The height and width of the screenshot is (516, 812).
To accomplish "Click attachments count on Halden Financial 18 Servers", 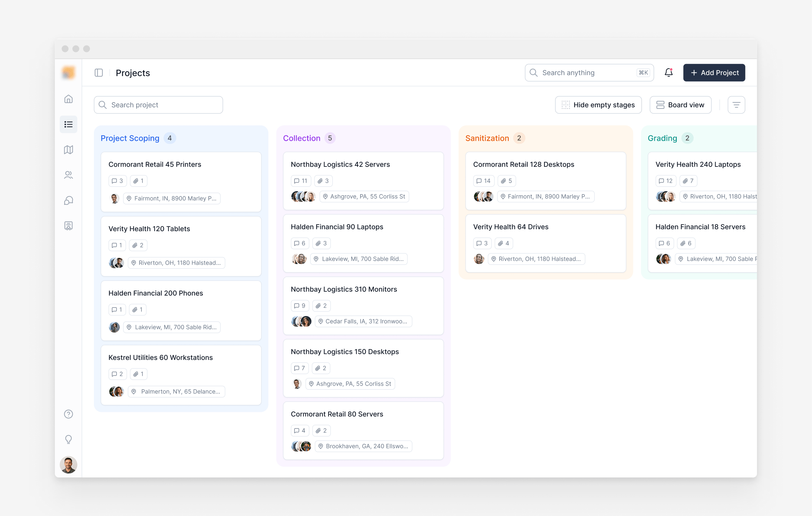I will pos(686,243).
